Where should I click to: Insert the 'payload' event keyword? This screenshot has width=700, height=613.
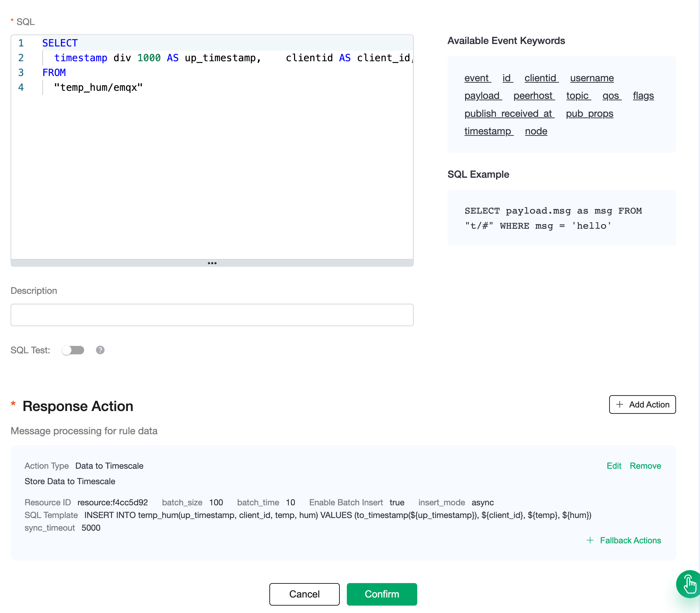(x=482, y=96)
